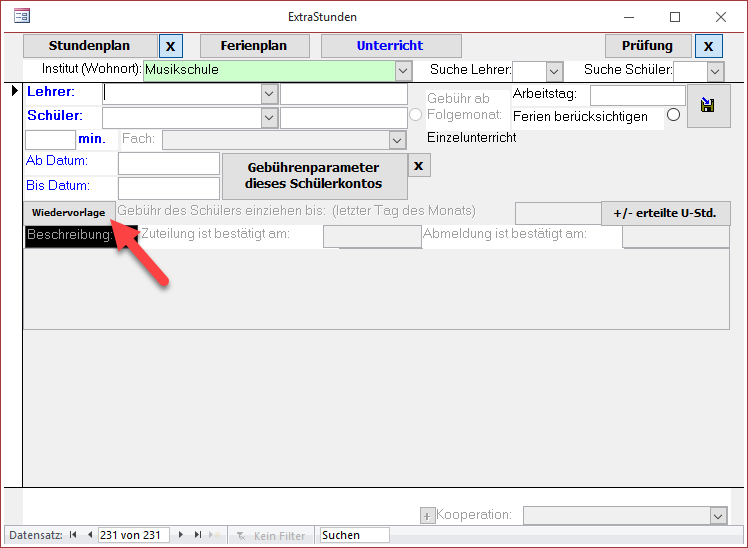748x548 pixels.
Task: Open the Institut (Wohnort) dropdown
Action: click(403, 71)
